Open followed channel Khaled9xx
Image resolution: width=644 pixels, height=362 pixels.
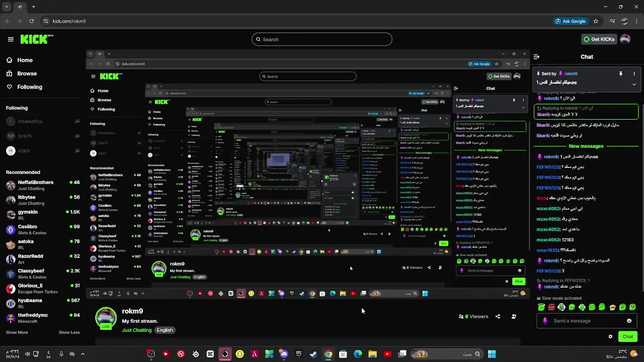click(43, 121)
